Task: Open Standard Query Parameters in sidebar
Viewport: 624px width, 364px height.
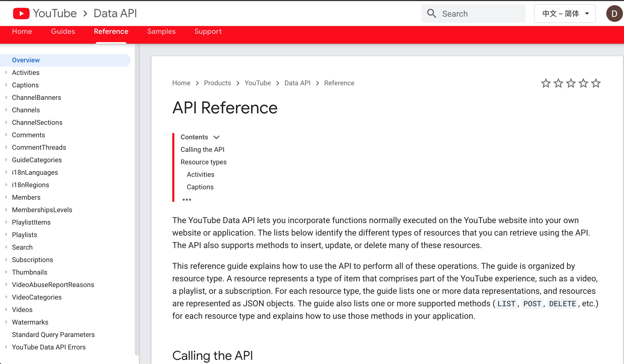Action: pos(53,335)
